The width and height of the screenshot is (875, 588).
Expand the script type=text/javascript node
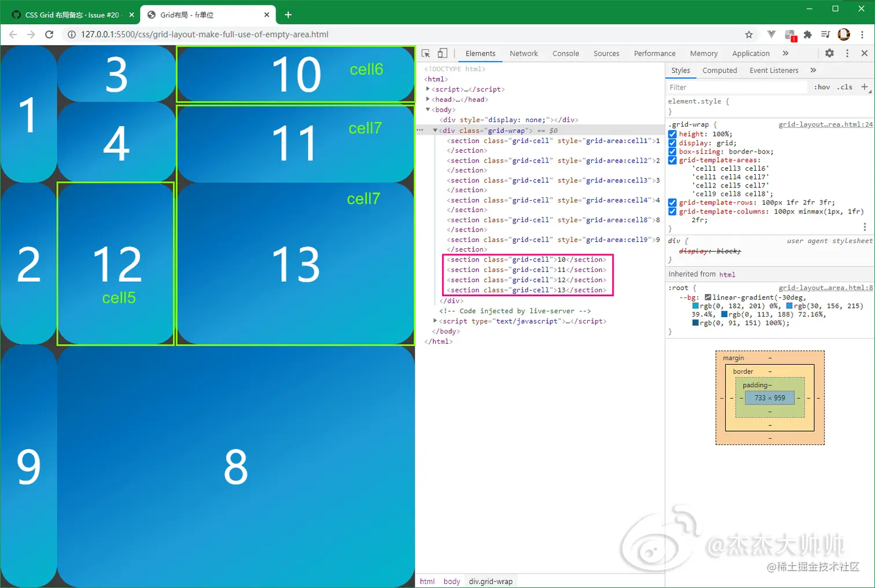[435, 321]
